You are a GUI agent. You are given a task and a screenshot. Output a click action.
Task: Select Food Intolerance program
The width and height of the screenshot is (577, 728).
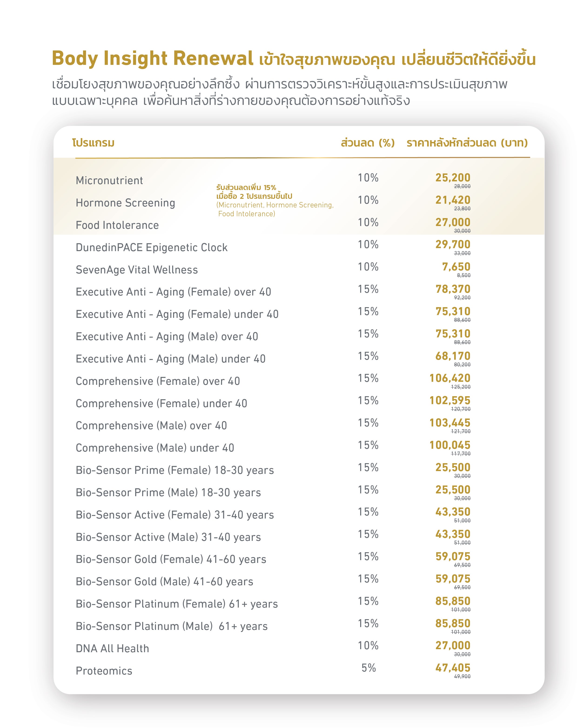117,225
